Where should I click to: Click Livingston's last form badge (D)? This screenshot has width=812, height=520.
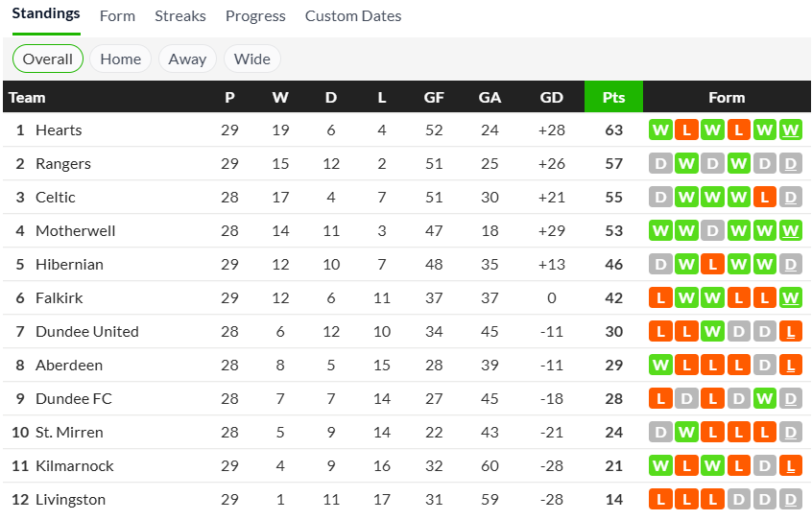[791, 500]
